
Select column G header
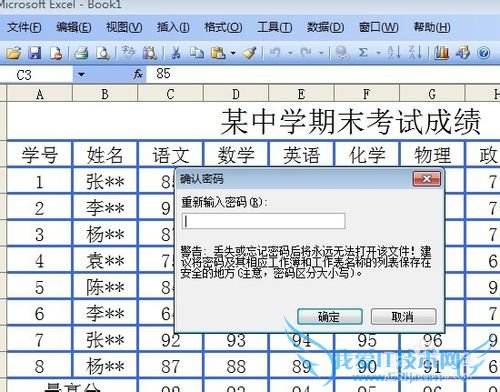click(432, 94)
